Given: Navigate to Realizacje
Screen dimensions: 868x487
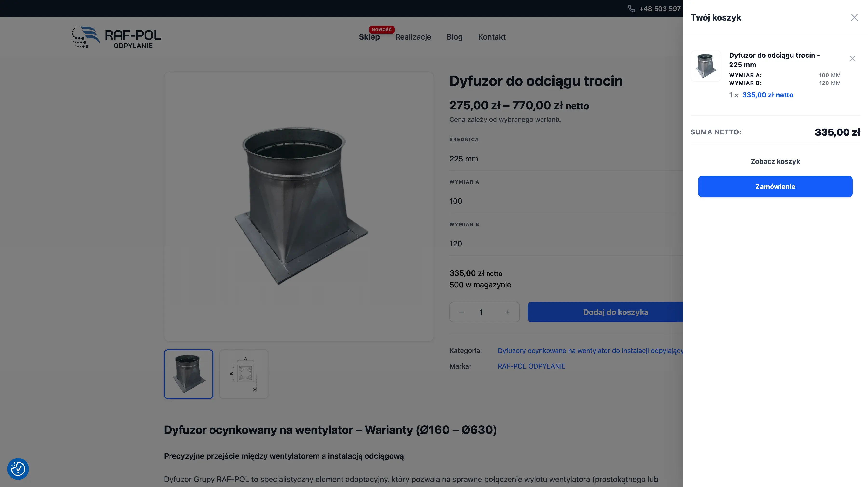Looking at the screenshot, I should [413, 37].
